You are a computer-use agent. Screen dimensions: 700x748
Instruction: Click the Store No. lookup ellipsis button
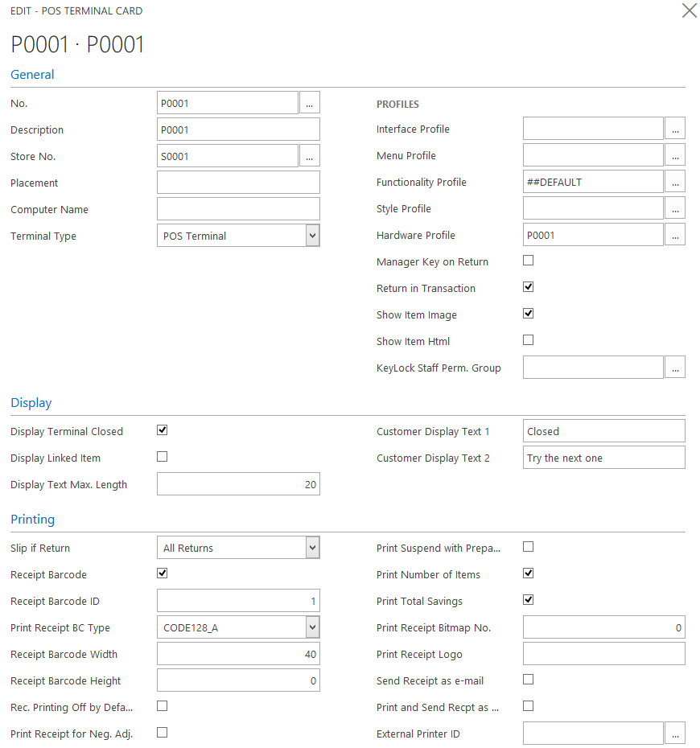[310, 156]
